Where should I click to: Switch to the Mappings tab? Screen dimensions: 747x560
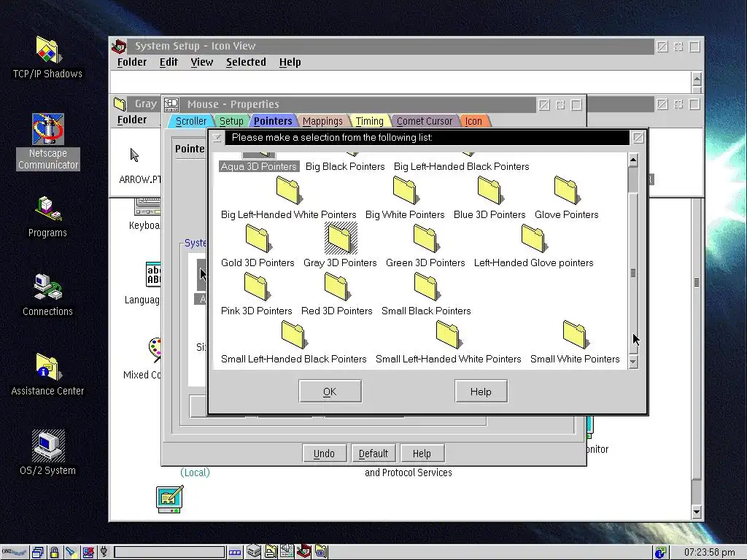322,121
